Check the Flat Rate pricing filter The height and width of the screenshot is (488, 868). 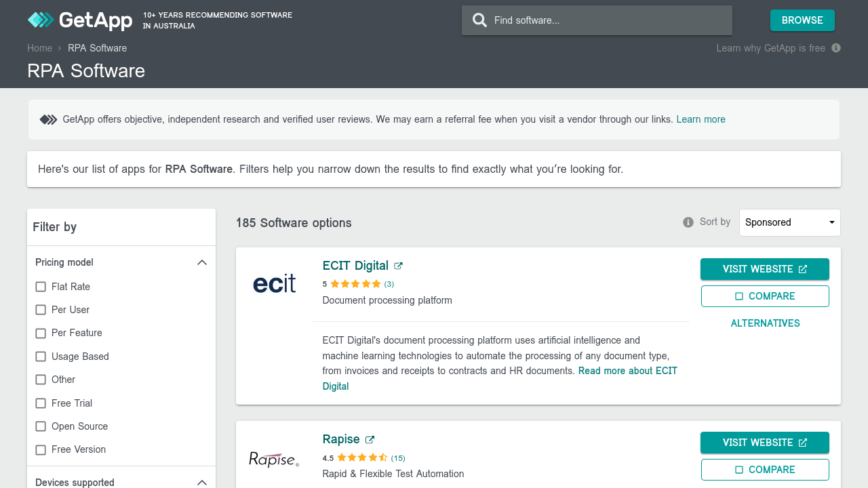(x=41, y=287)
